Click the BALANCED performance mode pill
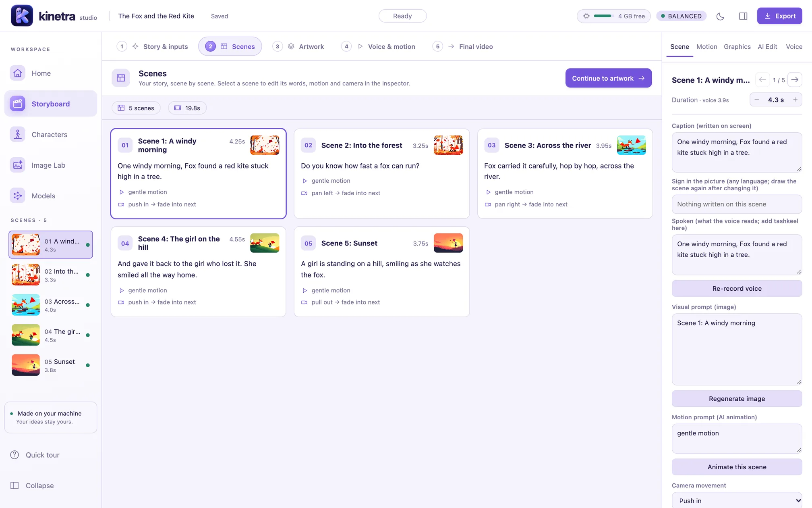Viewport: 812px width, 508px height. click(681, 16)
